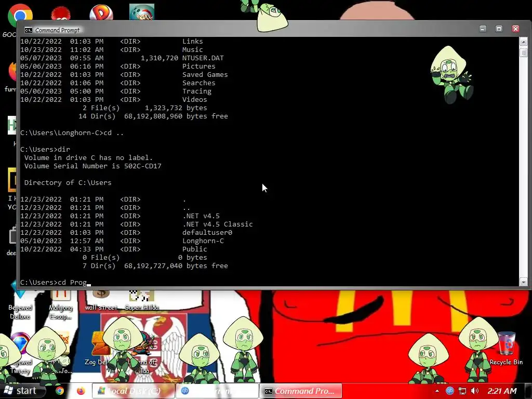Open Google Chrome desktop shortcut
The image size is (532, 399).
coord(20,15)
